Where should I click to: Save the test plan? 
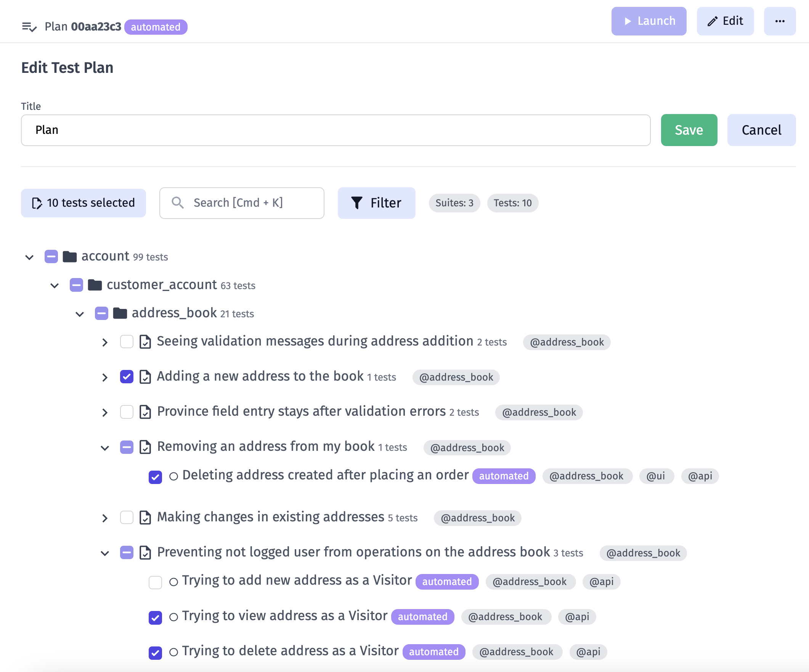click(x=689, y=130)
